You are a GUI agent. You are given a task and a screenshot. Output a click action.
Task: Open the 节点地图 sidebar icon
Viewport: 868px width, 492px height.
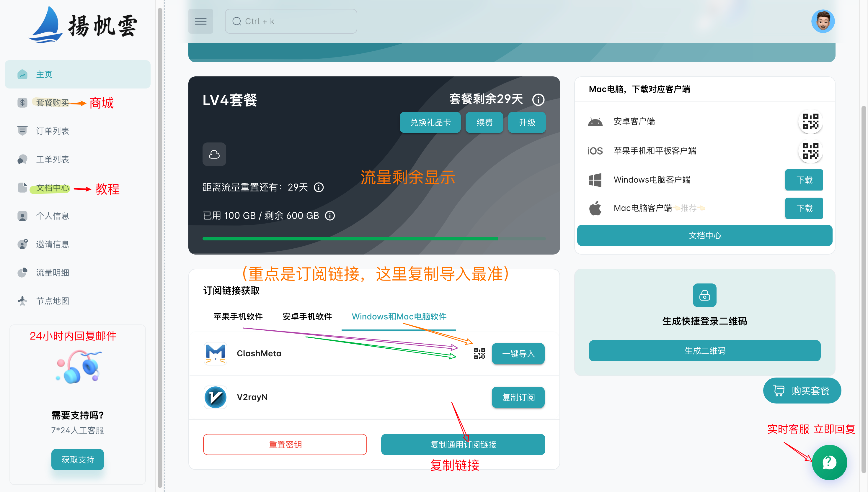coord(22,301)
